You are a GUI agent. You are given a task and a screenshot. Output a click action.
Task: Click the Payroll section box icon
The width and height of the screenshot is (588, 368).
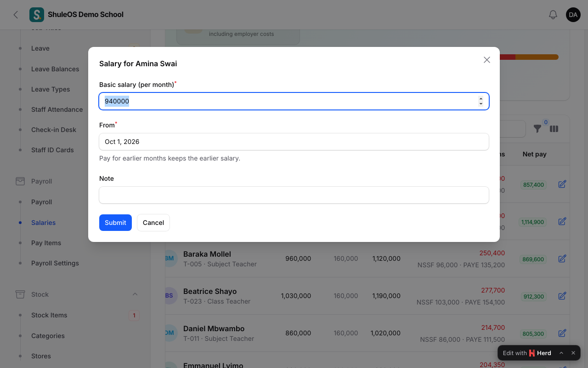click(x=20, y=181)
